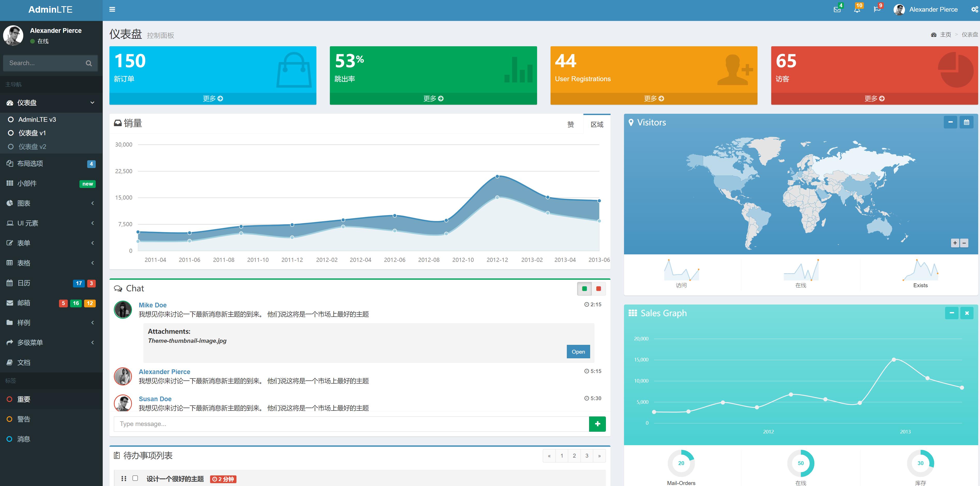Click the calendar icon in Visitors panel
Screen dimensions: 980x486
(x=966, y=122)
